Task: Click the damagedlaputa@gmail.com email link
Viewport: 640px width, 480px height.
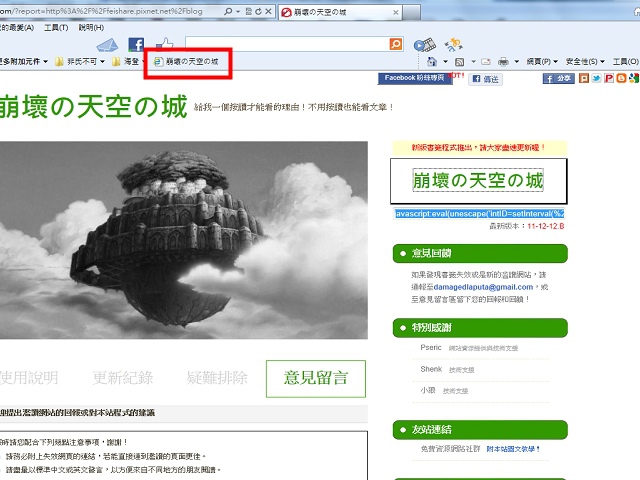Action: point(483,287)
